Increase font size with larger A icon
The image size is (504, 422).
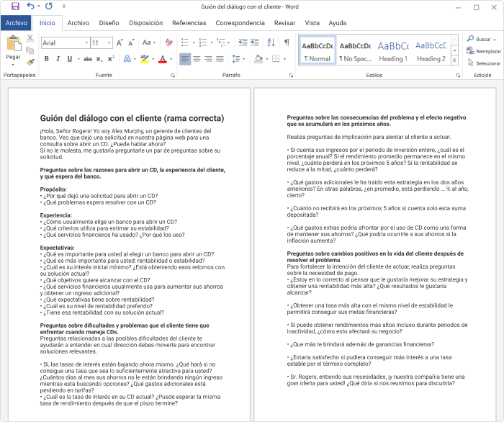point(120,42)
